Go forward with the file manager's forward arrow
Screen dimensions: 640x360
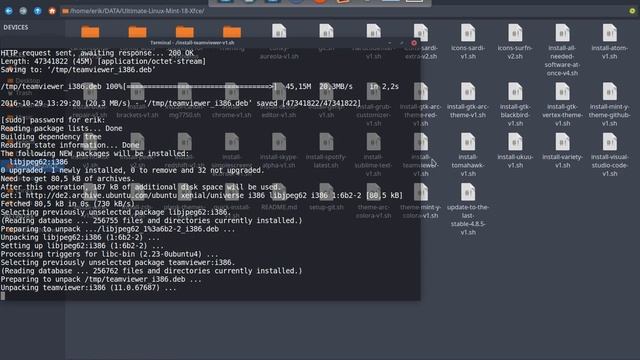23,11
